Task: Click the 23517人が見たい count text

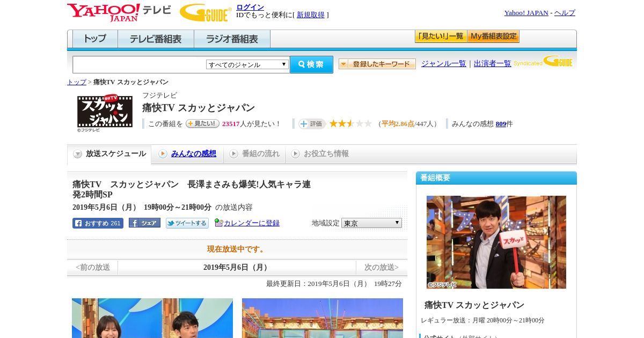Action: 252,124
